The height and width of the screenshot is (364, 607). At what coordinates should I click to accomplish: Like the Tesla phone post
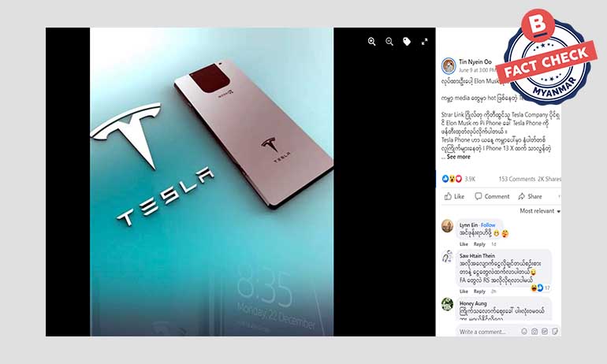[x=455, y=196]
